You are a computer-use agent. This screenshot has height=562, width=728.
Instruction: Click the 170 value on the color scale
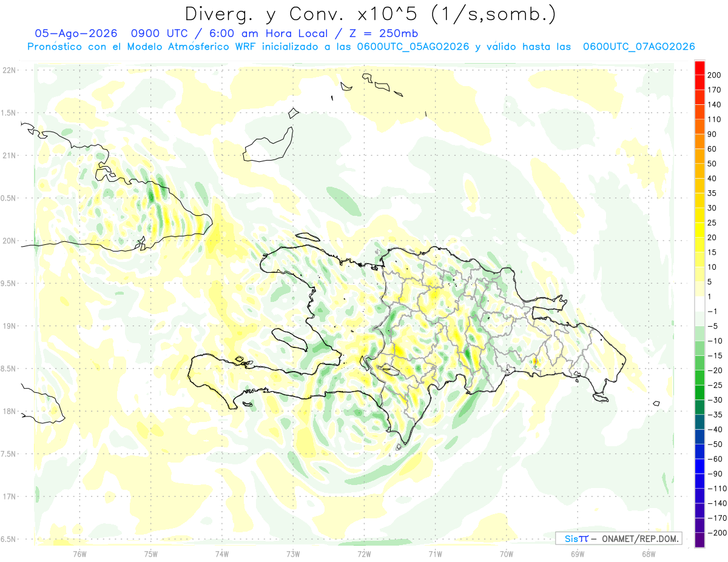pyautogui.click(x=715, y=90)
